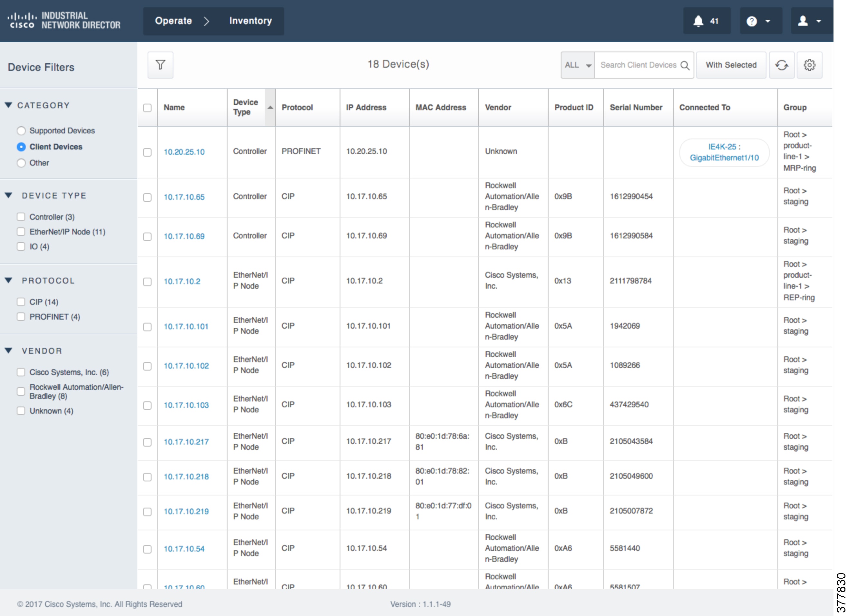The height and width of the screenshot is (616, 848).
Task: Open device link 10.20.25.10
Action: pyautogui.click(x=184, y=152)
